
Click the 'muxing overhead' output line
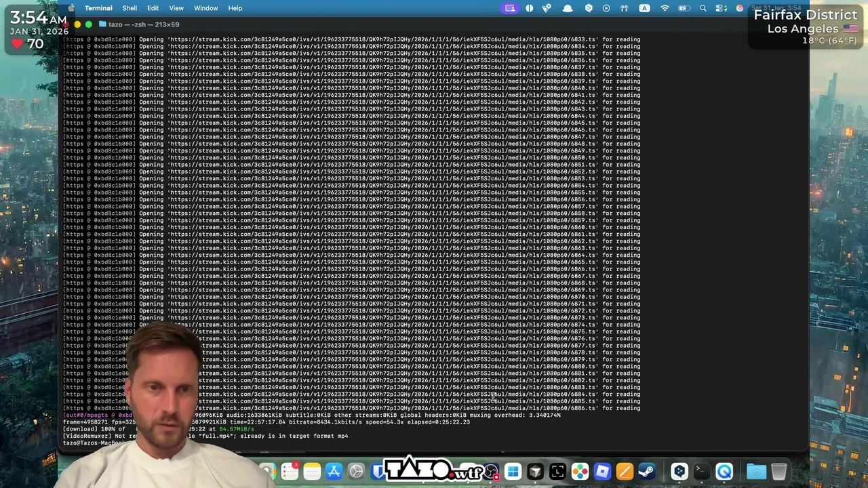click(x=312, y=415)
